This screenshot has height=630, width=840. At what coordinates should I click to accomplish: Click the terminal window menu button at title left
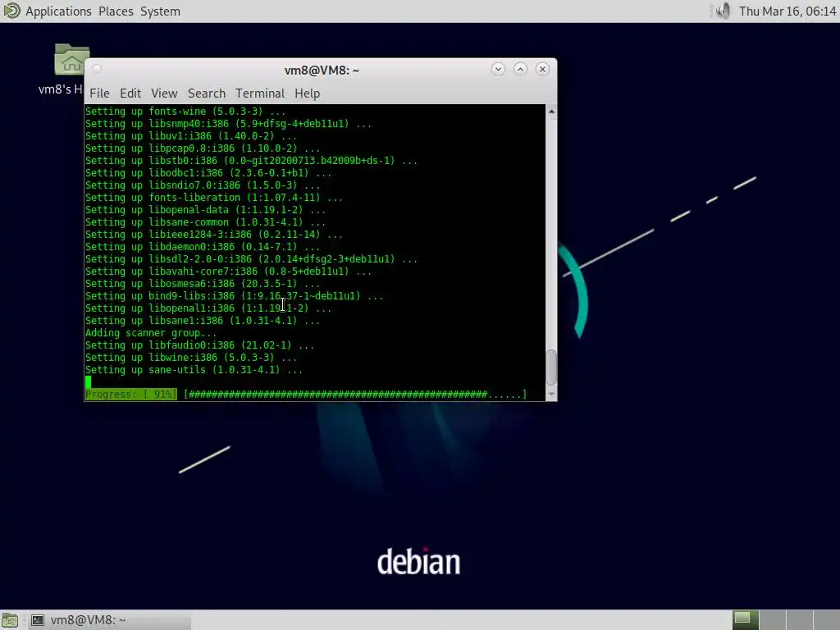97,69
